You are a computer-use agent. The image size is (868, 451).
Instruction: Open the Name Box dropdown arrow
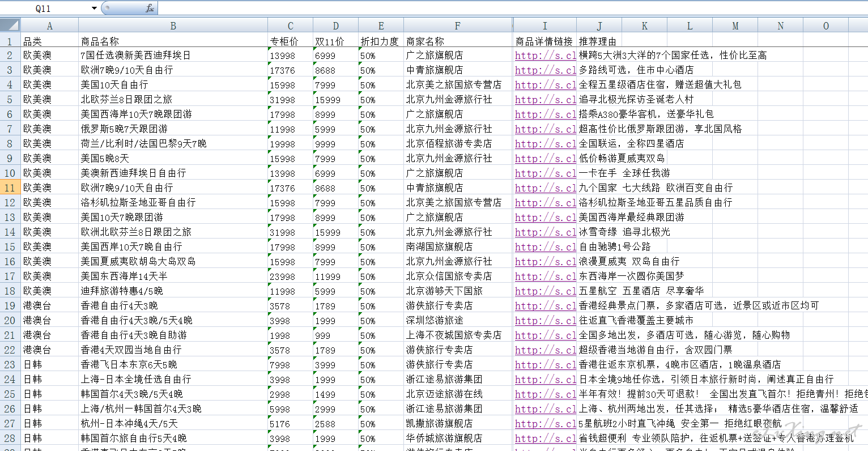[94, 8]
